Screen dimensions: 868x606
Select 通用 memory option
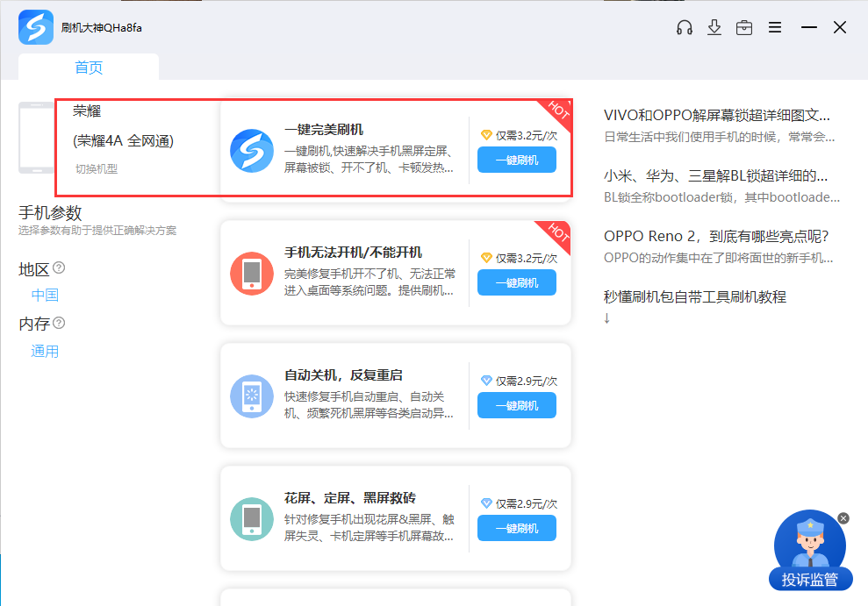click(x=45, y=352)
